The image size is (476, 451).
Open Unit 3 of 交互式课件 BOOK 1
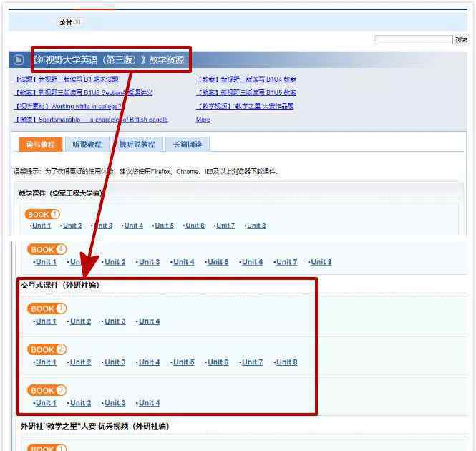click(115, 321)
